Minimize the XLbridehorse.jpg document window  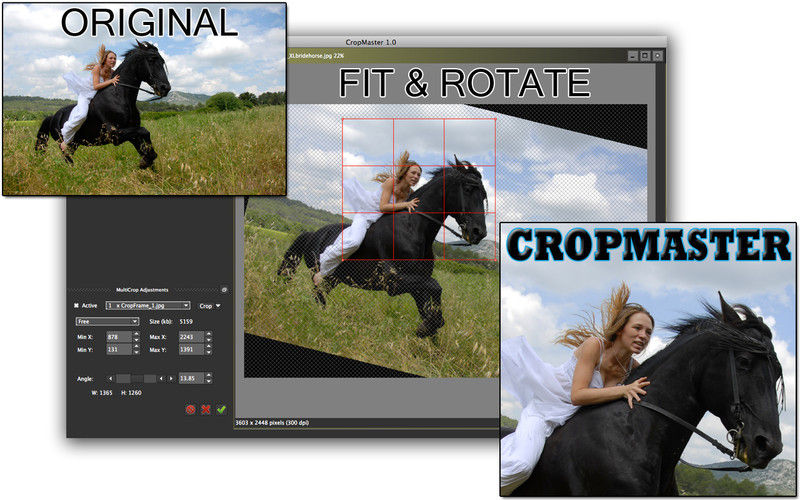click(633, 56)
